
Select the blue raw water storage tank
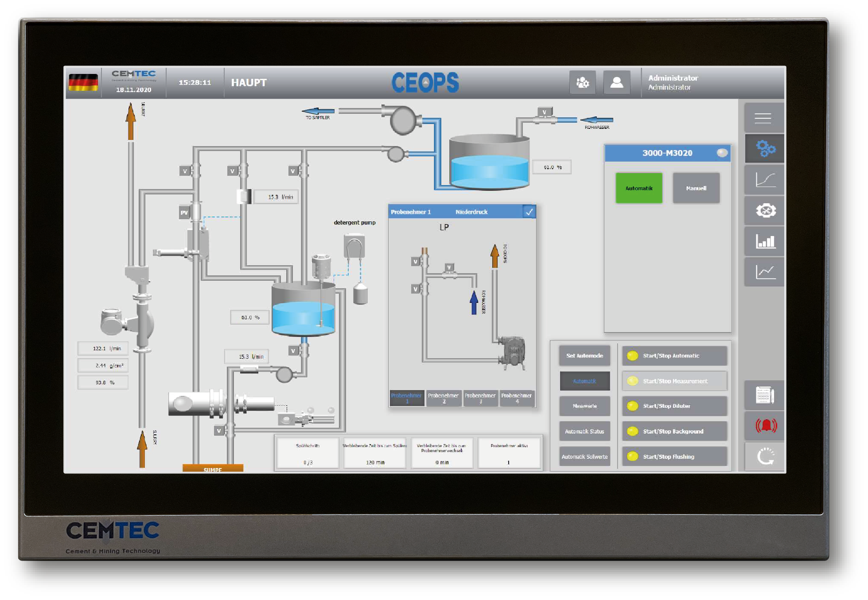tap(489, 163)
